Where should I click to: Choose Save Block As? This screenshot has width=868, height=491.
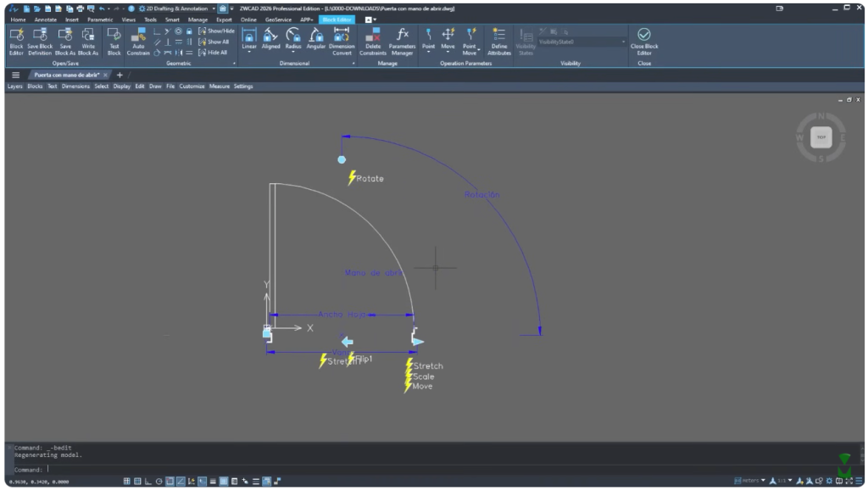(x=64, y=42)
